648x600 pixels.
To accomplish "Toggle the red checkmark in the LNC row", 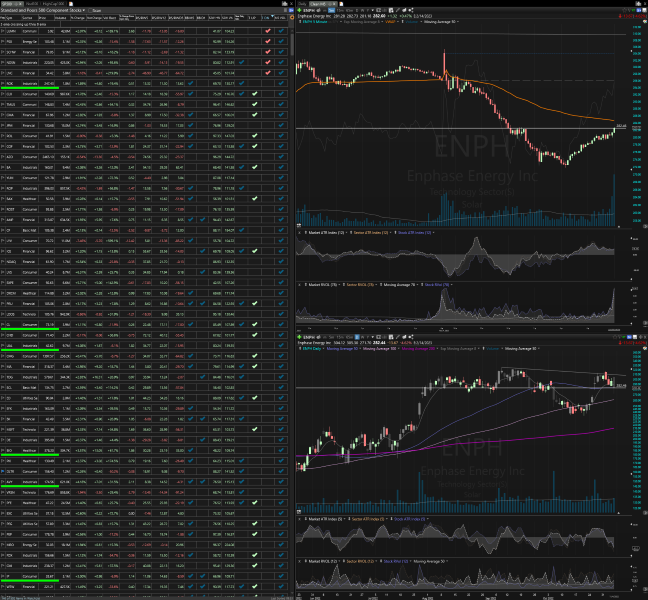I will point(268,73).
